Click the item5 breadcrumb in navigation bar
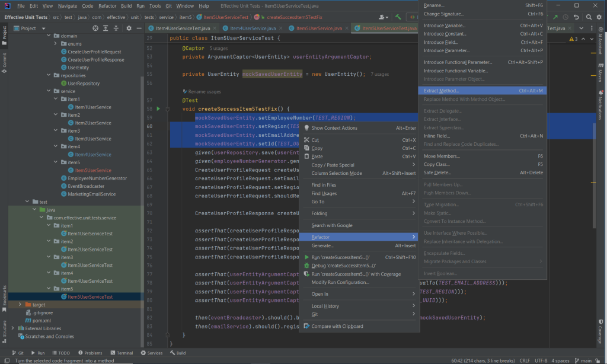This screenshot has width=607, height=364. 186,17
